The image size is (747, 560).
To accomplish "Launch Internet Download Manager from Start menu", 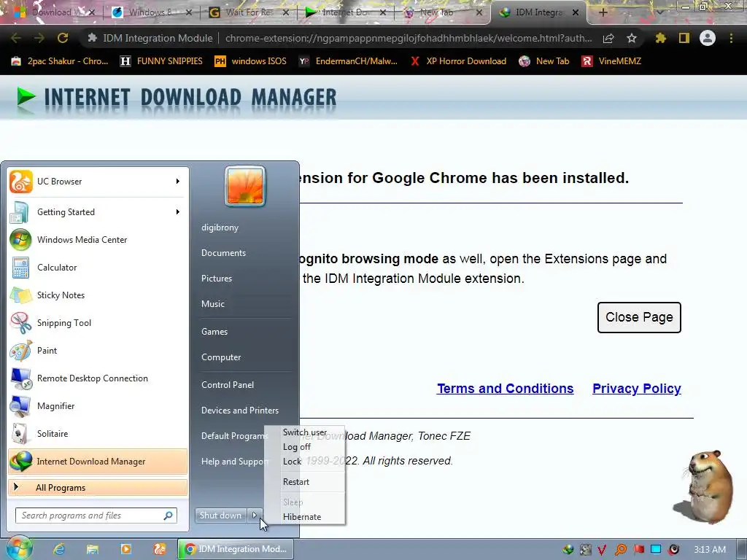I will 97,461.
